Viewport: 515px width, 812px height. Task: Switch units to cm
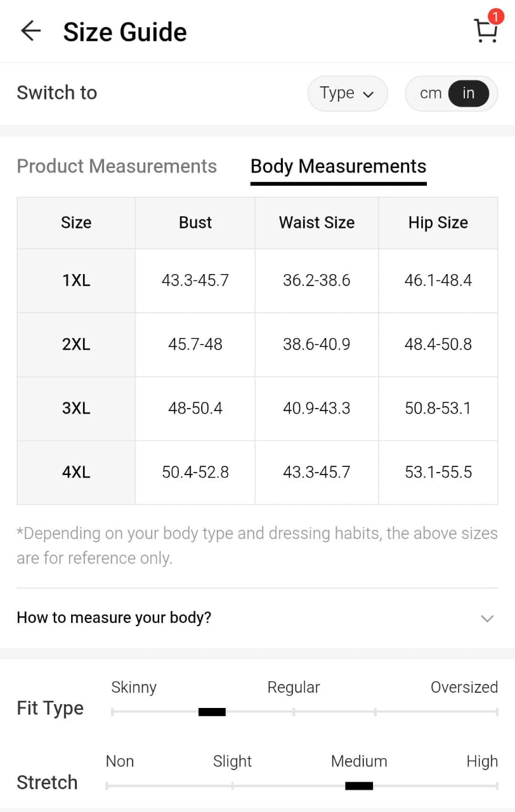(x=431, y=93)
